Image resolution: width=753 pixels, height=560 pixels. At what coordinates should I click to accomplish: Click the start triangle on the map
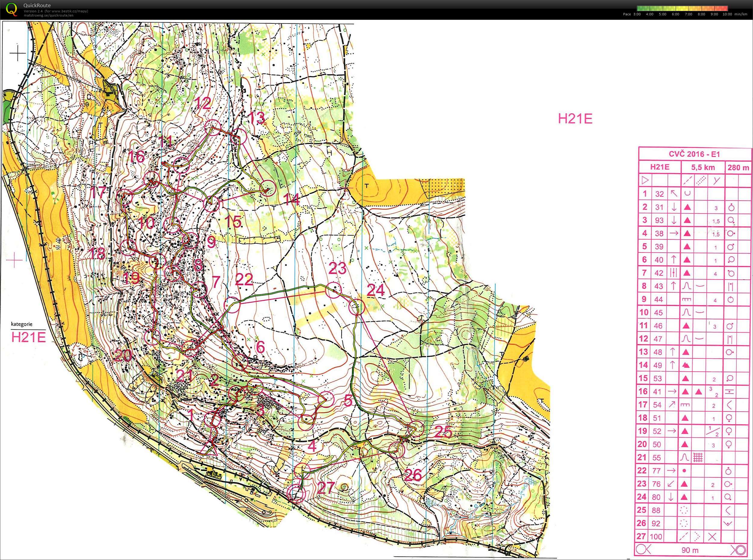[209, 448]
